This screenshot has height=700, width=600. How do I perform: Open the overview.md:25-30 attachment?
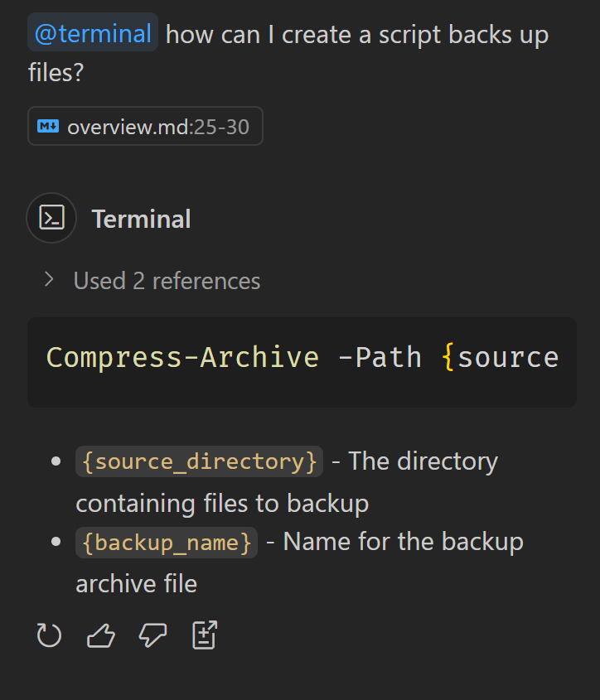[x=145, y=126]
